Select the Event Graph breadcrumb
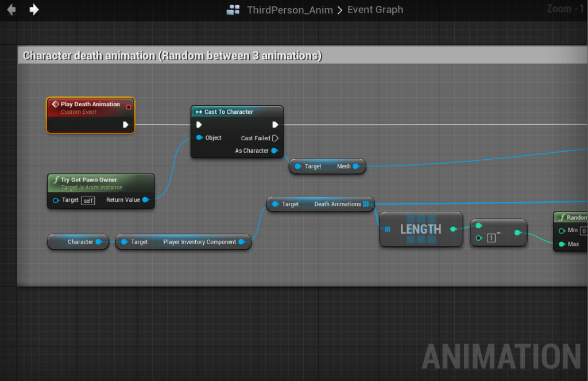The image size is (588, 381). [375, 10]
